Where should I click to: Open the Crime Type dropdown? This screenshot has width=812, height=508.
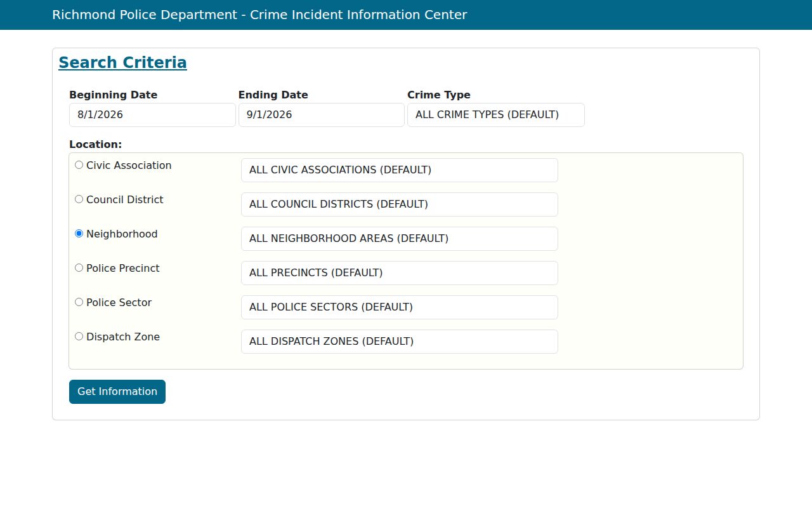[x=495, y=115]
